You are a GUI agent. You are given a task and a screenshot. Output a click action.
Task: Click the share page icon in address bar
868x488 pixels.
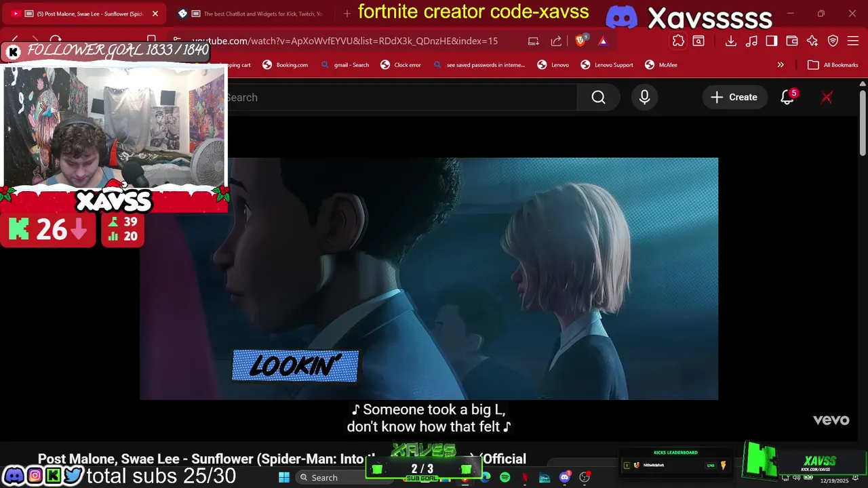(x=556, y=41)
